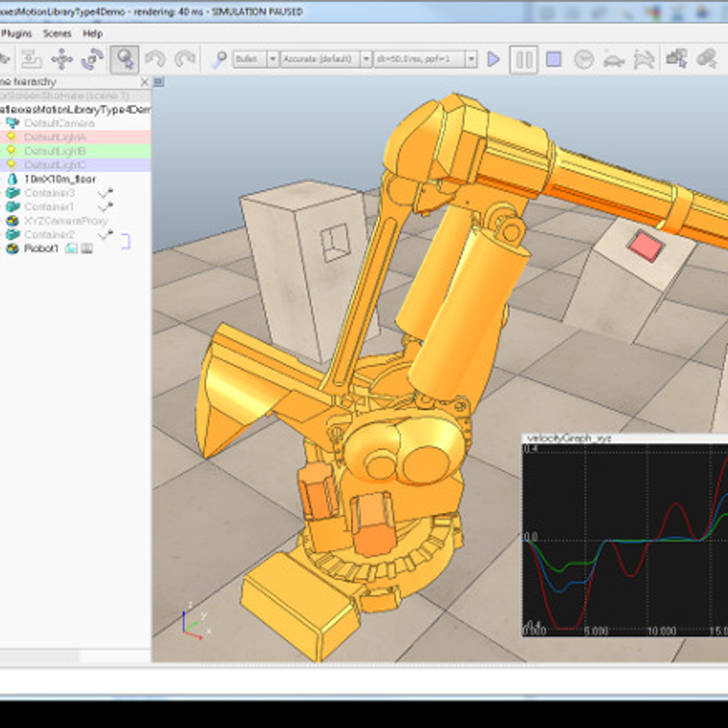Stop the simulation with the square button
728x728 pixels.
(553, 59)
